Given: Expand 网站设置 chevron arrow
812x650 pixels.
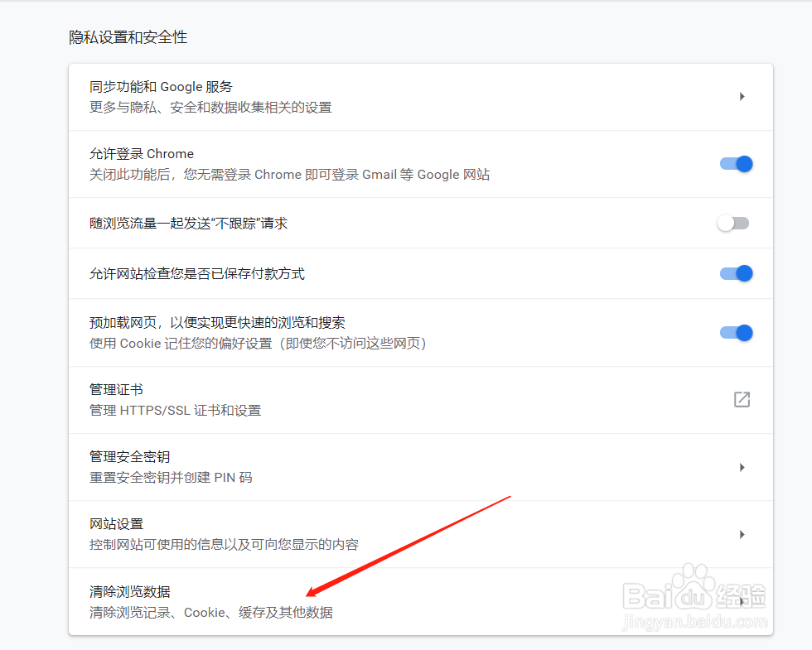Looking at the screenshot, I should 742,534.
